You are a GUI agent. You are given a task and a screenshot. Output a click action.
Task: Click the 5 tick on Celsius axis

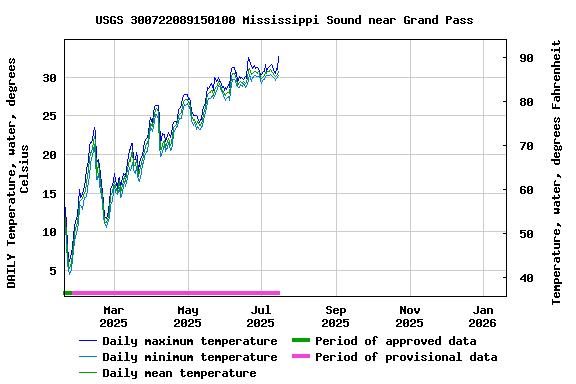point(53,271)
